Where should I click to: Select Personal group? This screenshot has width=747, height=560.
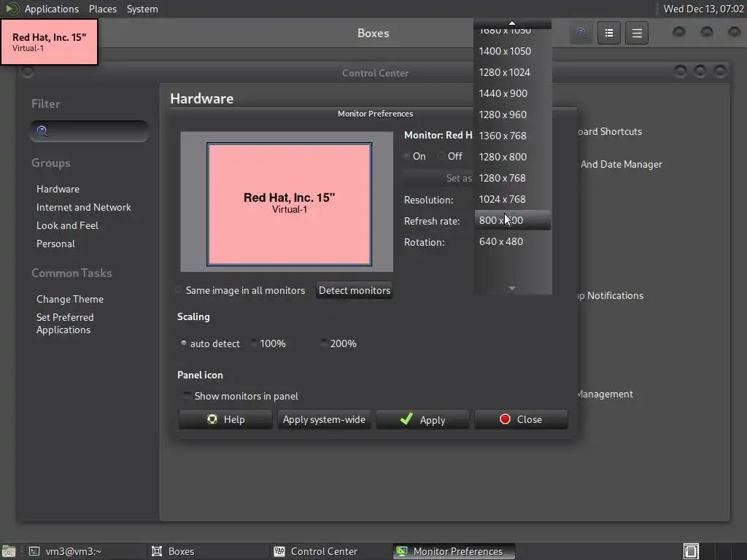tap(55, 244)
